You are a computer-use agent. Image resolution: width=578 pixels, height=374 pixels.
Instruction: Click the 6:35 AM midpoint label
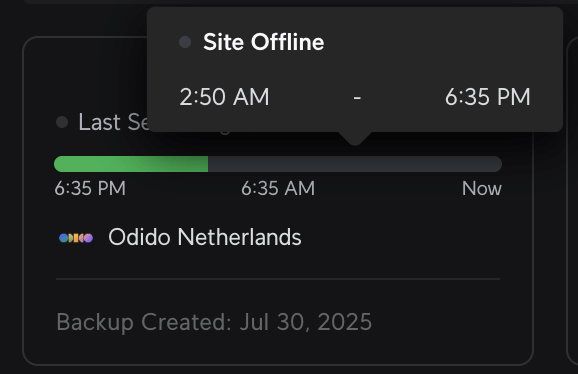(x=278, y=188)
